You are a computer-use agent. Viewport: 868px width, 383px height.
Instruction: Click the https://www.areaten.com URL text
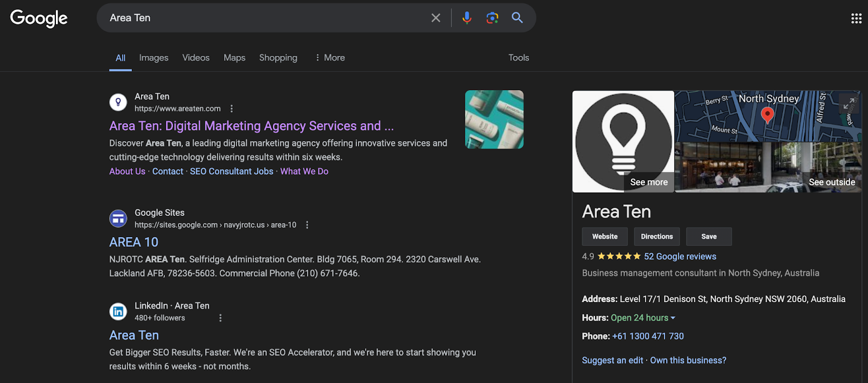(177, 108)
